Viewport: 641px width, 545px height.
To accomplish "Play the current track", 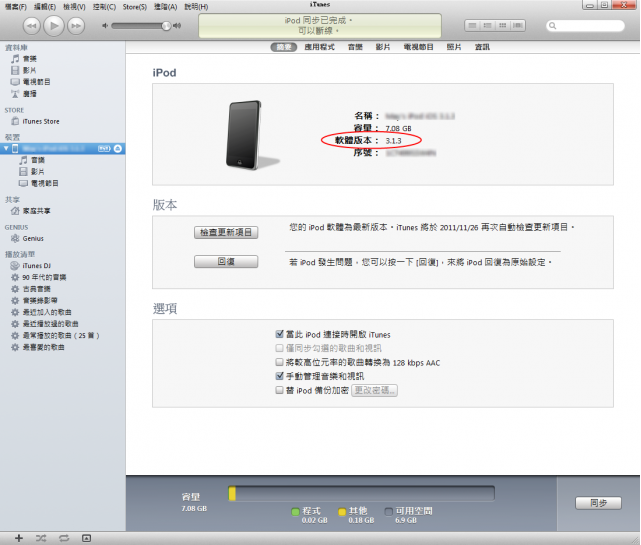I will coord(54,26).
